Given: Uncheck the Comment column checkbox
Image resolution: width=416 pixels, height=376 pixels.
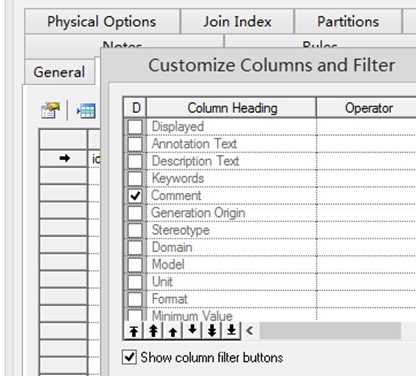Looking at the screenshot, I should pos(135,195).
